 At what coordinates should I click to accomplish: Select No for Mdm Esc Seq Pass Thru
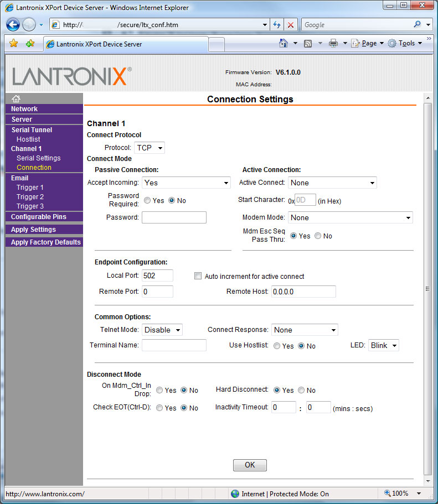point(318,236)
